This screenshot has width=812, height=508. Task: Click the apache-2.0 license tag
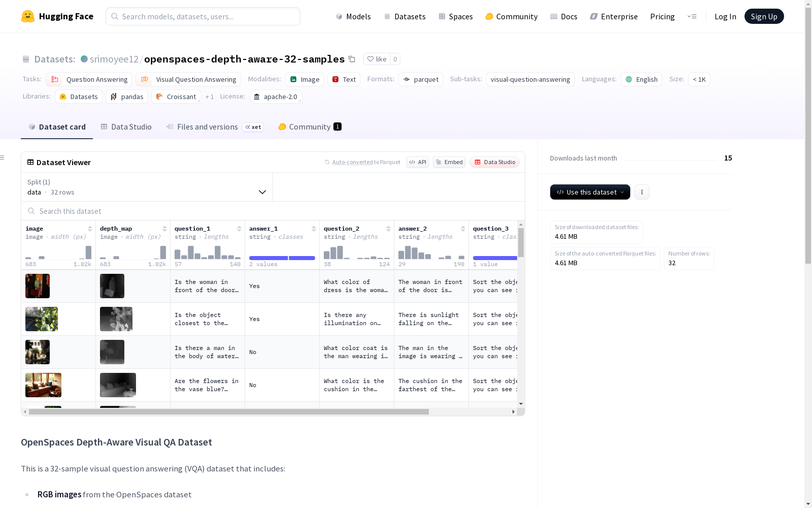pos(276,97)
